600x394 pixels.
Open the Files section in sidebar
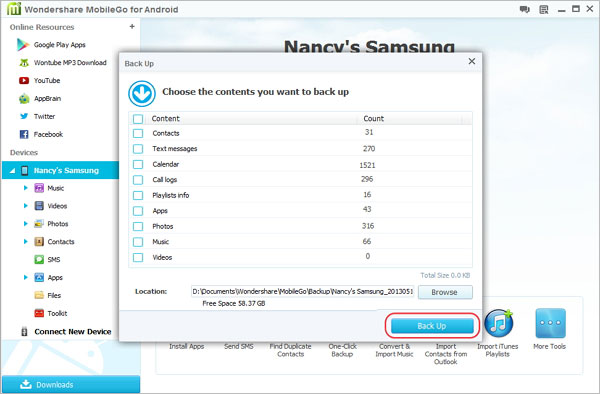click(x=48, y=295)
